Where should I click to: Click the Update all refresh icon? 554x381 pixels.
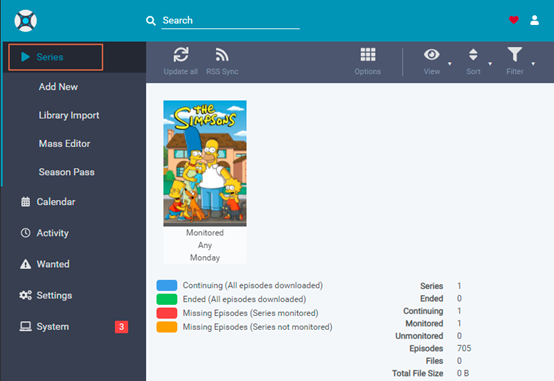click(181, 54)
